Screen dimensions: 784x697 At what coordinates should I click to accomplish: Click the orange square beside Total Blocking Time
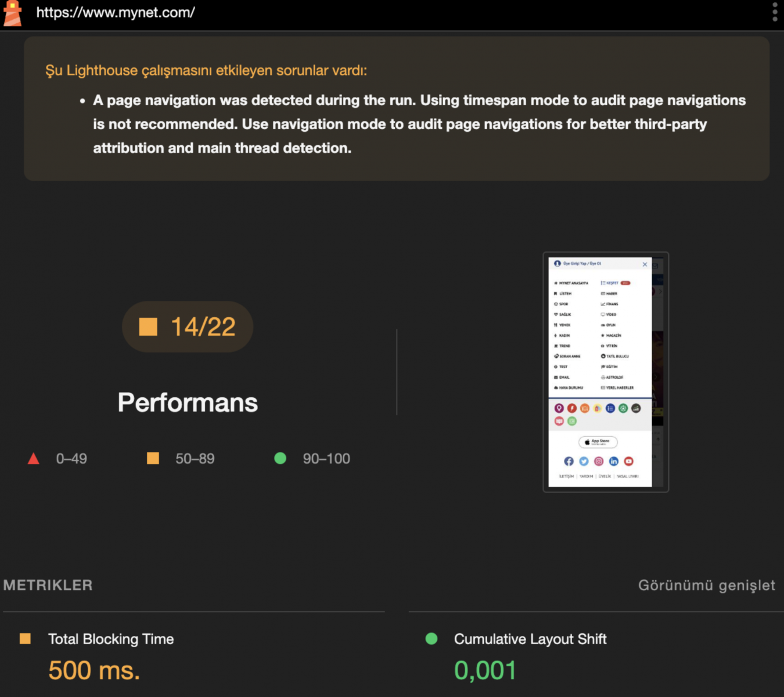pyautogui.click(x=25, y=639)
